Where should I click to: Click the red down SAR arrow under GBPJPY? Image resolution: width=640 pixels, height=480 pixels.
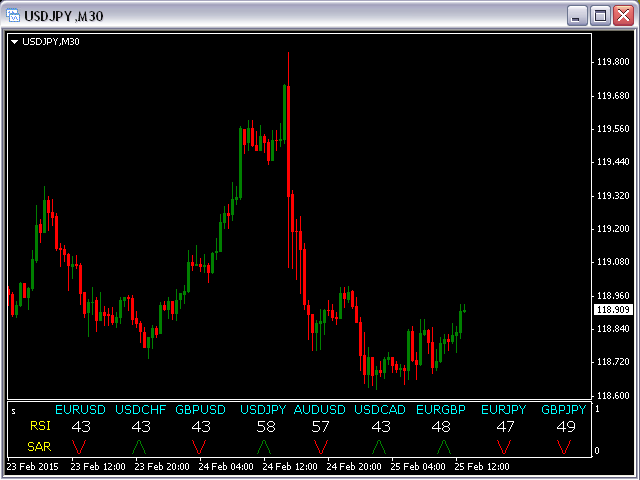pyautogui.click(x=564, y=447)
